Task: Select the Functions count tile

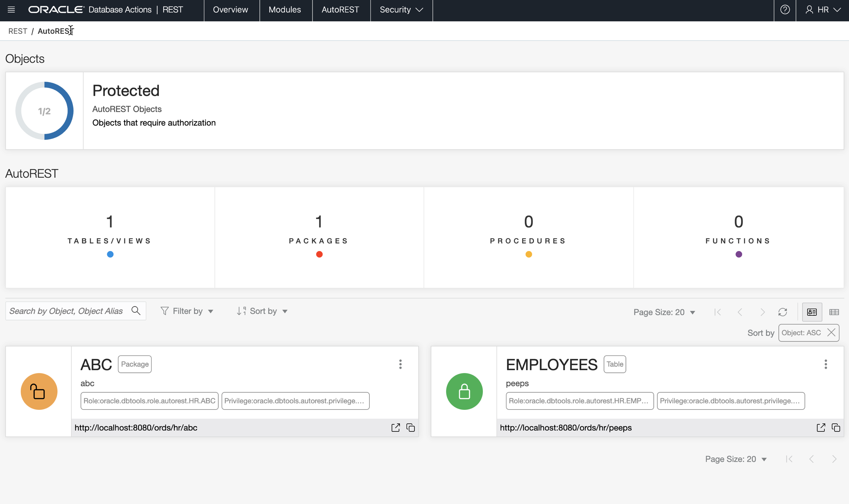Action: [x=739, y=237]
